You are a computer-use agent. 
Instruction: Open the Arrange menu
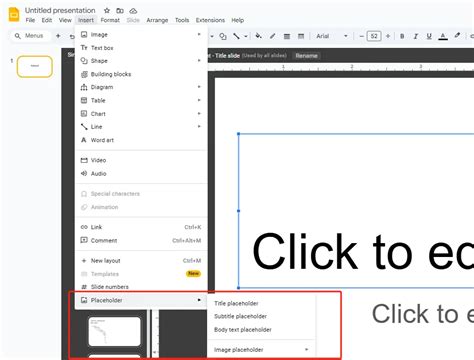coord(157,20)
